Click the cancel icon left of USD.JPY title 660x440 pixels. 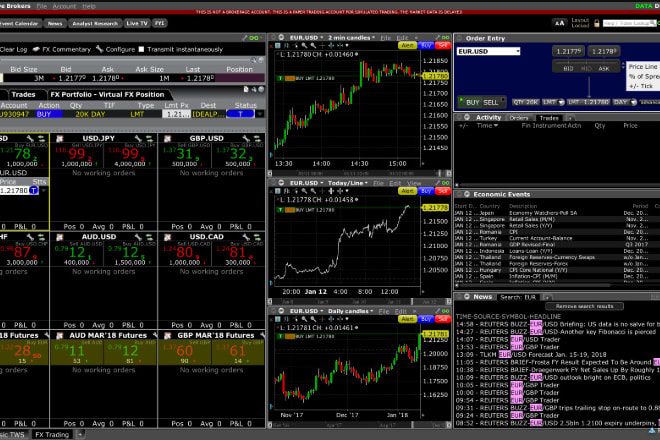(59, 139)
